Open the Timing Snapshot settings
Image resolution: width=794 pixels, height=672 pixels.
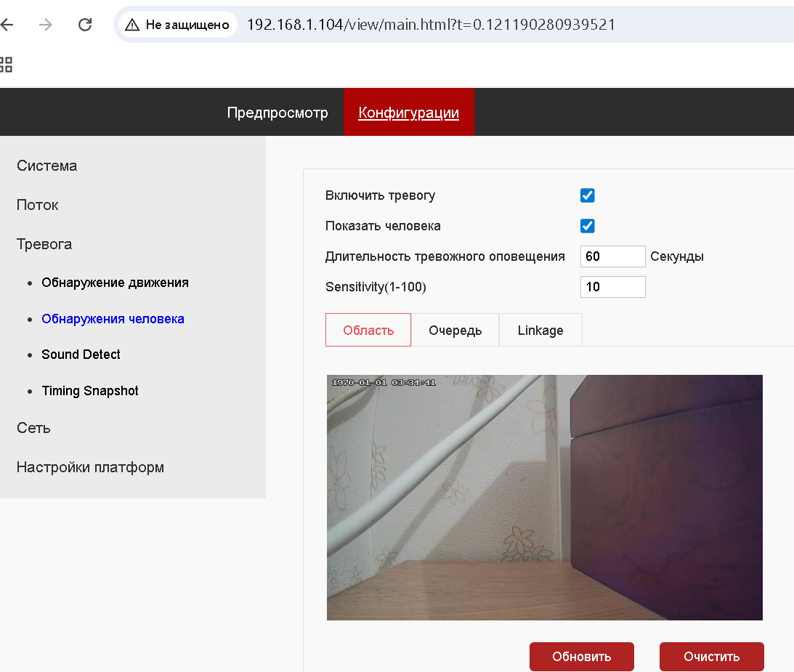[90, 391]
